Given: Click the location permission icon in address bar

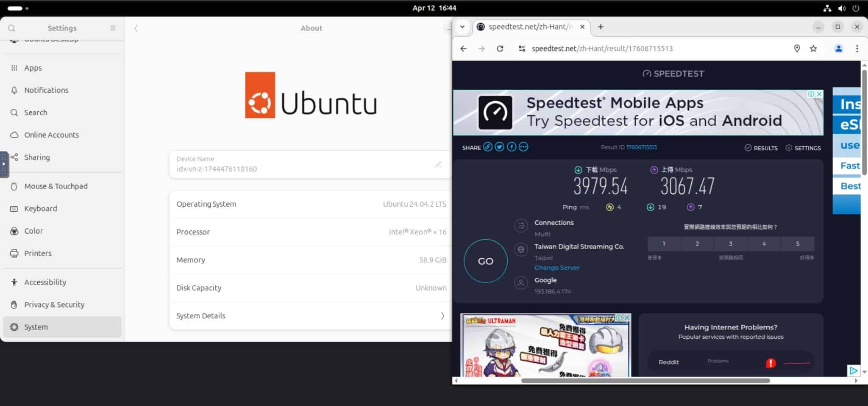Looking at the screenshot, I should pyautogui.click(x=797, y=49).
